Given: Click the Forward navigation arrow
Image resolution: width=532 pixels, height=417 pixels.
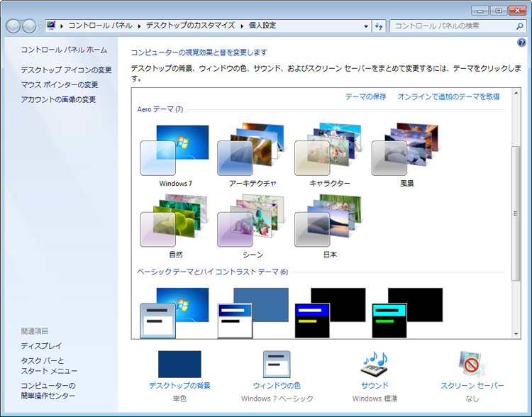Looking at the screenshot, I should (29, 26).
